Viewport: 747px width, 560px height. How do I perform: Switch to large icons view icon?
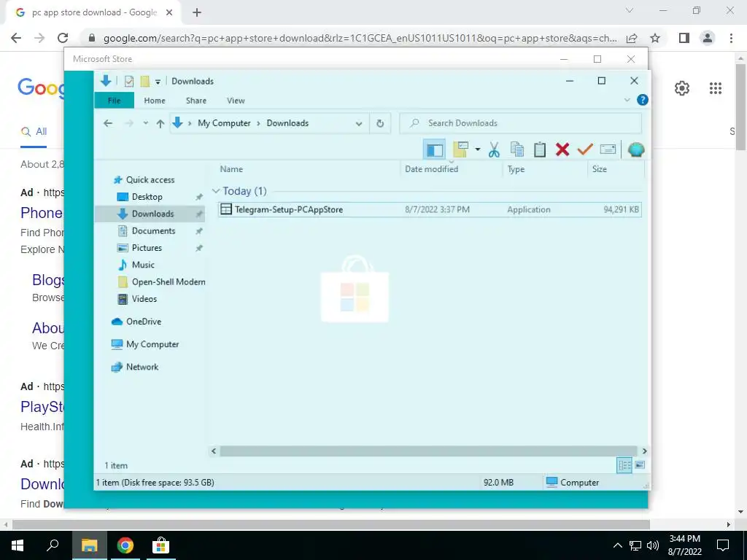tap(640, 464)
